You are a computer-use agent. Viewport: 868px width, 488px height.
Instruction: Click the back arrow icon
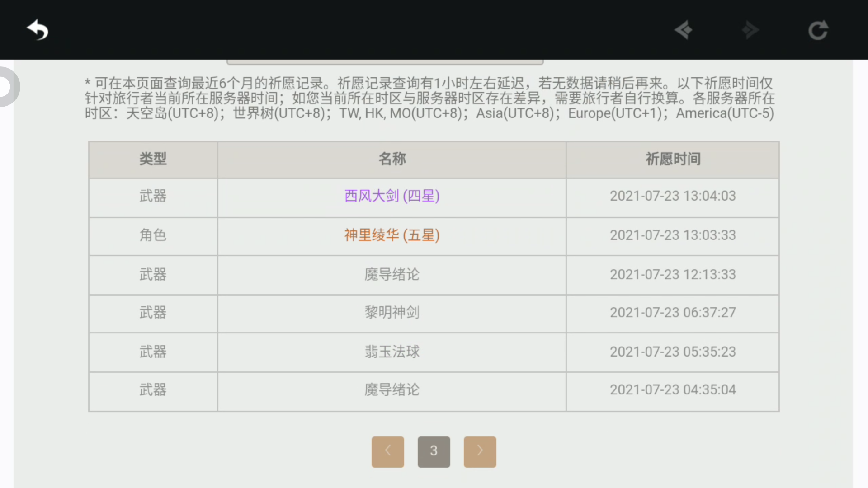pos(38,30)
